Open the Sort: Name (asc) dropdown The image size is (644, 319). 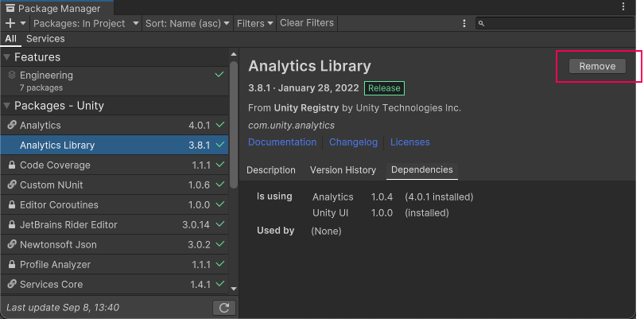pyautogui.click(x=188, y=24)
